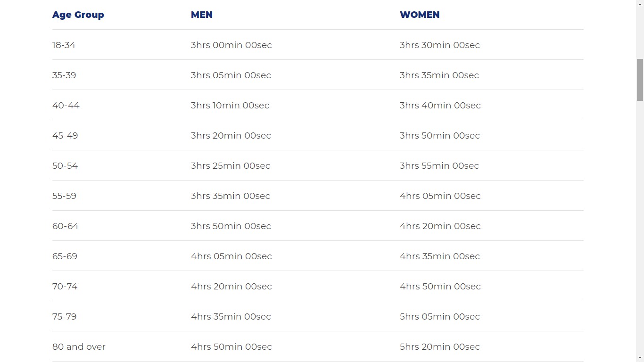Click the WOMEN column header

(420, 15)
